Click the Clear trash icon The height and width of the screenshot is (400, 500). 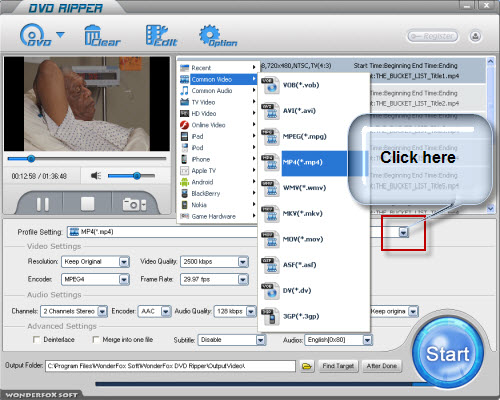point(102,35)
